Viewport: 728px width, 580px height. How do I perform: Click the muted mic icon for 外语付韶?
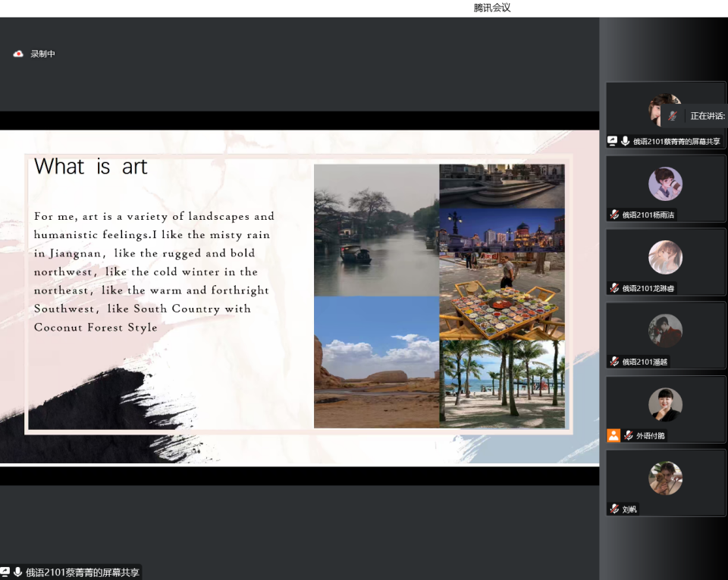(x=628, y=435)
